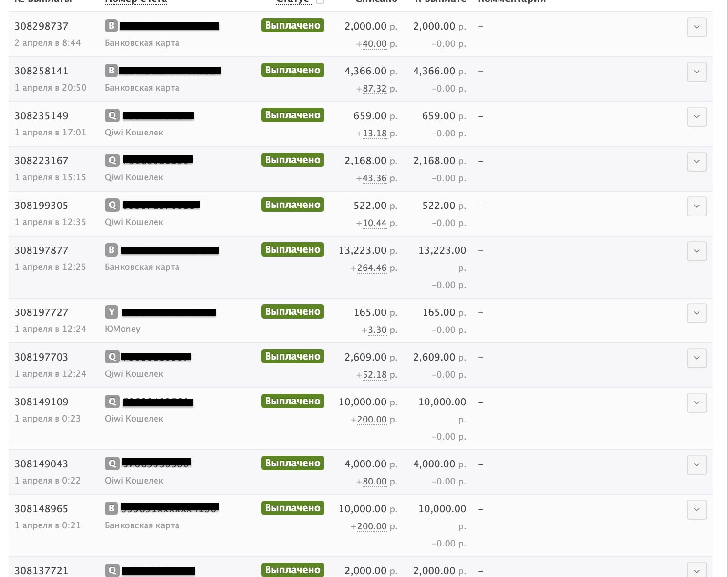The width and height of the screenshot is (728, 577).
Task: Toggle the Статус column header checkbox
Action: click(320, 1)
